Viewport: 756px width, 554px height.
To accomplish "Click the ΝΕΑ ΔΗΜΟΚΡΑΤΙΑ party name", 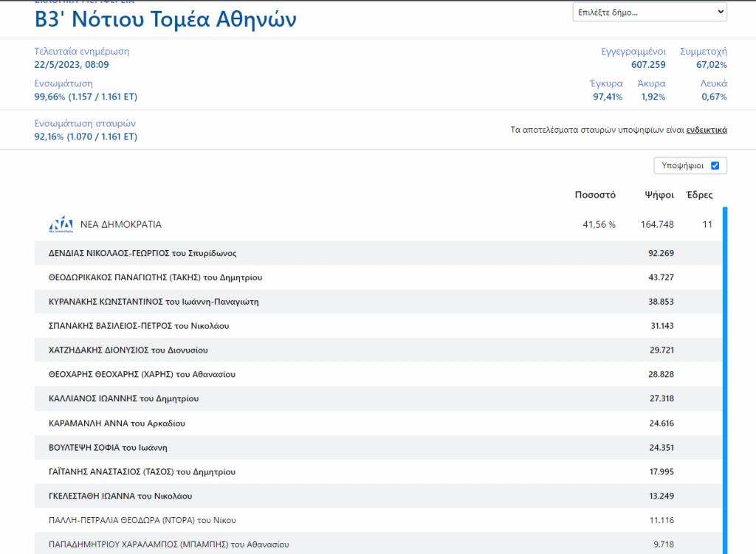I will (x=120, y=224).
